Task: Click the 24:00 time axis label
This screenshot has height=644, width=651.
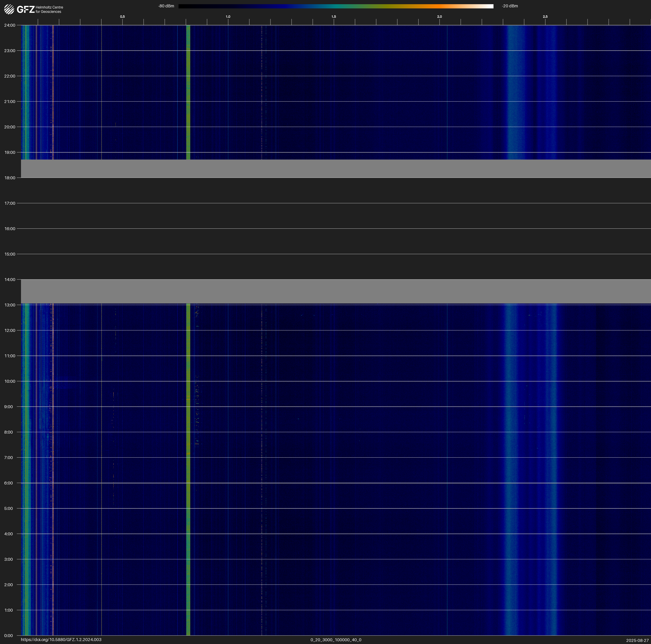Action: coord(10,25)
